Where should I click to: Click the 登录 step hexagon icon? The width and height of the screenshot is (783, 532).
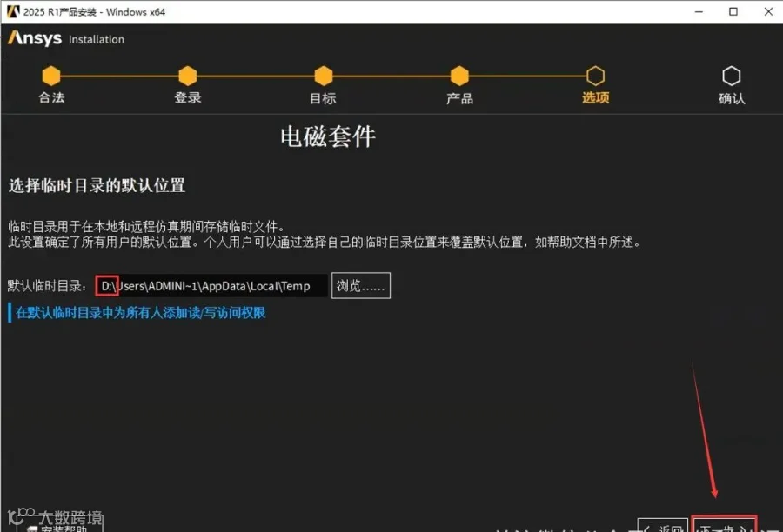click(187, 76)
